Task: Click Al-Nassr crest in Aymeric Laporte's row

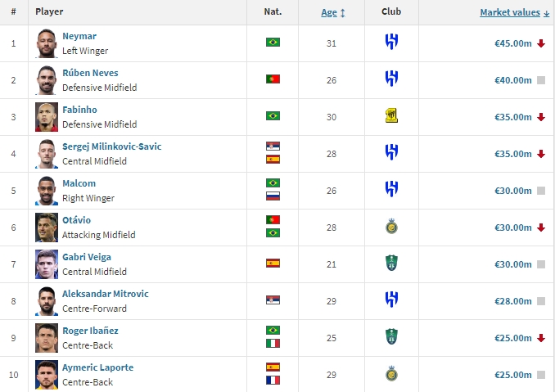Action: pyautogui.click(x=391, y=374)
